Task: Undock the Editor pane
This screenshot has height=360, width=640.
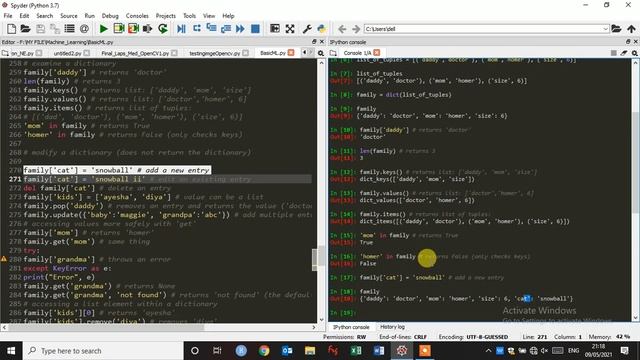Action: pos(314,42)
